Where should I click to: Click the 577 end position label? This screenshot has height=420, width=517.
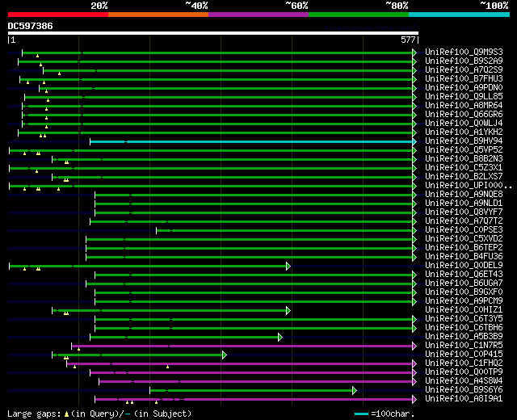[408, 40]
